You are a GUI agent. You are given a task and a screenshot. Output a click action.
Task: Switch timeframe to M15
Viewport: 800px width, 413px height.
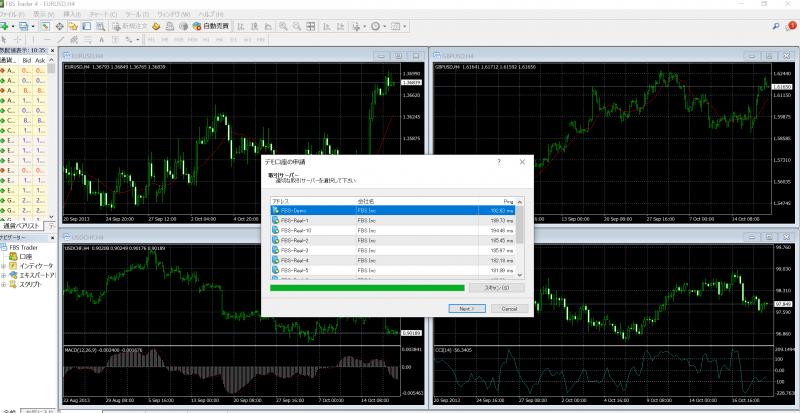179,39
